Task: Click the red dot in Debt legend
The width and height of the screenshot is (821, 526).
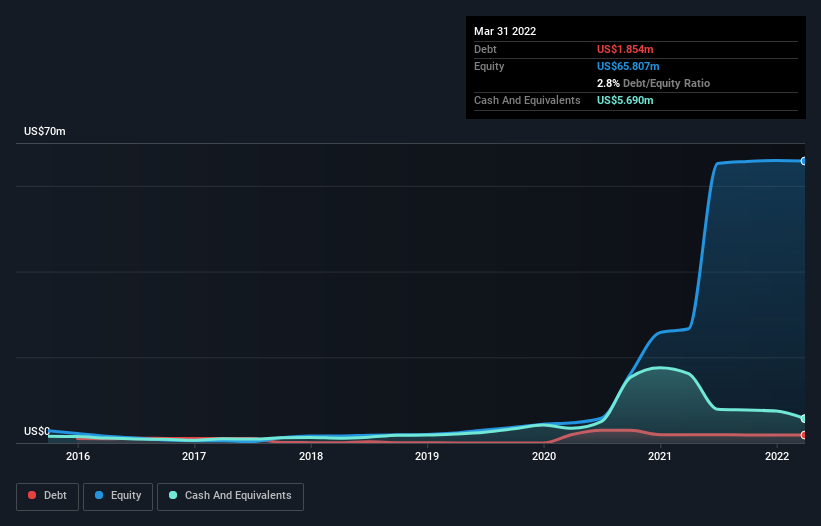Action: coord(32,495)
